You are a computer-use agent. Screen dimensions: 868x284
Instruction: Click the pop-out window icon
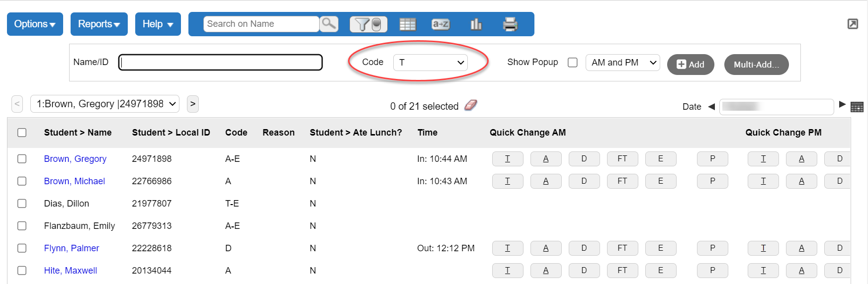click(x=853, y=24)
